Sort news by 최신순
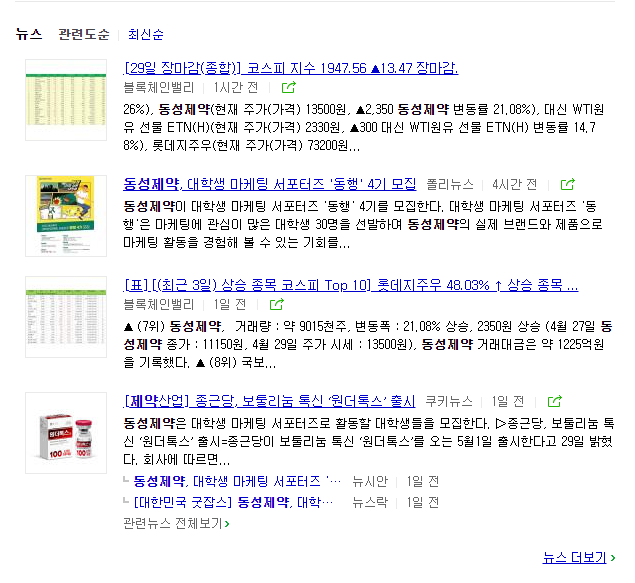This screenshot has height=583, width=635. (x=146, y=34)
